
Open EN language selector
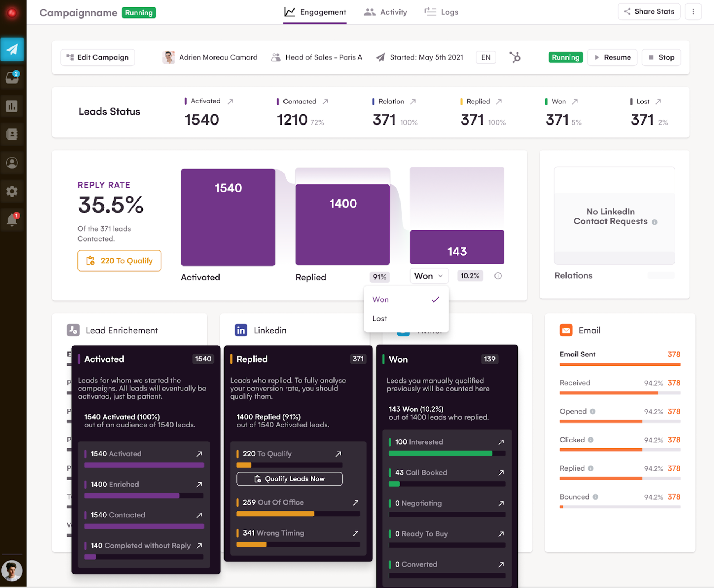(x=486, y=57)
